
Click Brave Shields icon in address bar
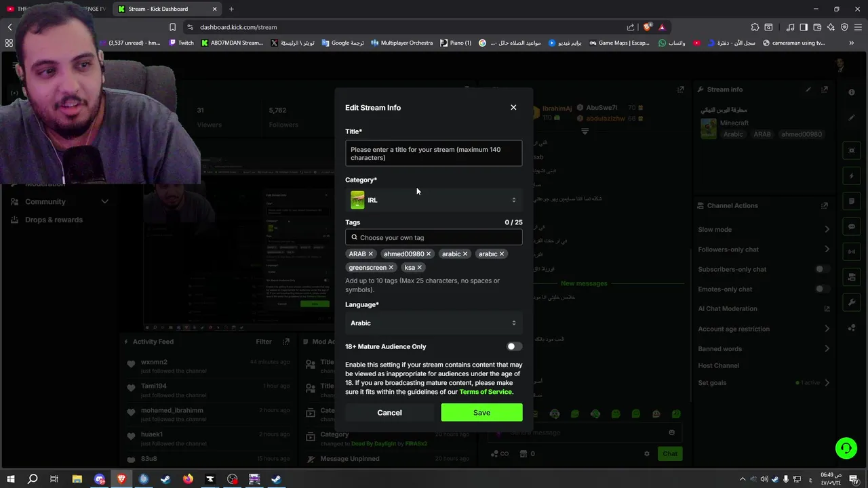click(647, 27)
